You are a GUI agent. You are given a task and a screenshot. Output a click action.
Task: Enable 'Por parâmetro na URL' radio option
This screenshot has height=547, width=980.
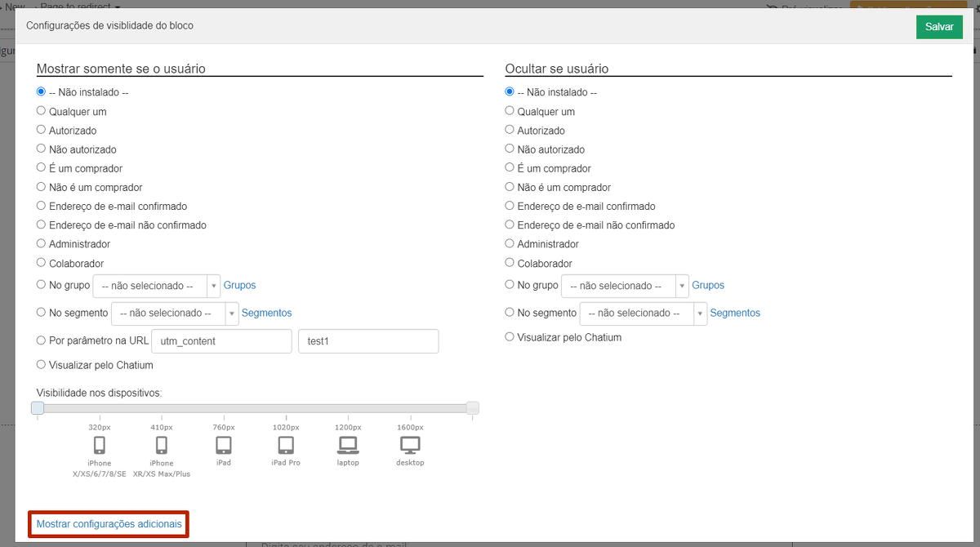[42, 340]
